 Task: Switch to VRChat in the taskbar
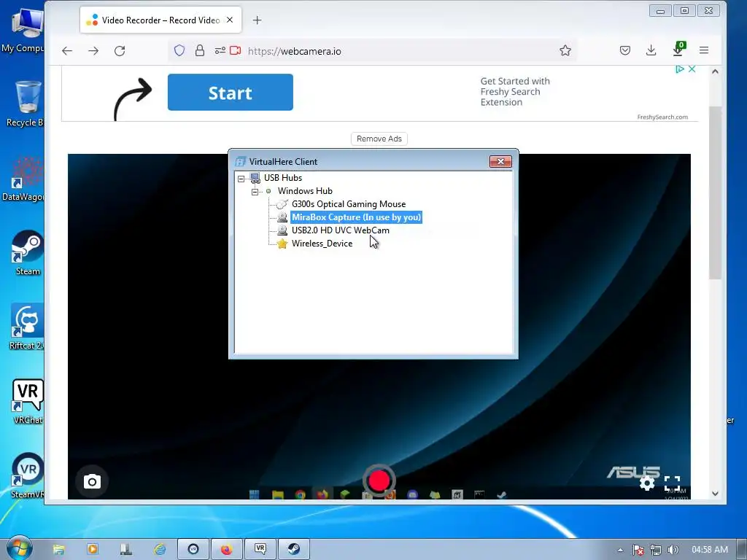pyautogui.click(x=260, y=550)
